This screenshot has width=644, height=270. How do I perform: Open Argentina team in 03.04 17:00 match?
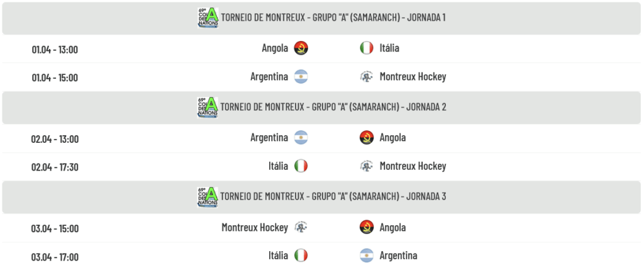pos(398,256)
